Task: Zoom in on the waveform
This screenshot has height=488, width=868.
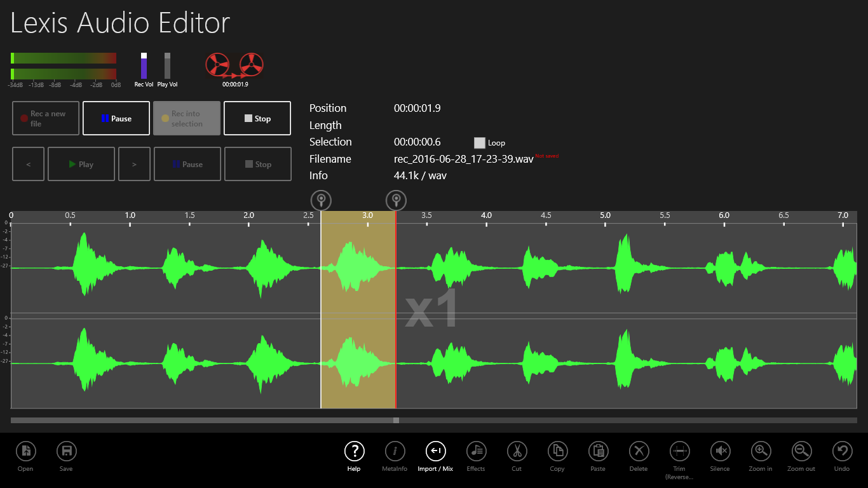Action: [x=761, y=452]
